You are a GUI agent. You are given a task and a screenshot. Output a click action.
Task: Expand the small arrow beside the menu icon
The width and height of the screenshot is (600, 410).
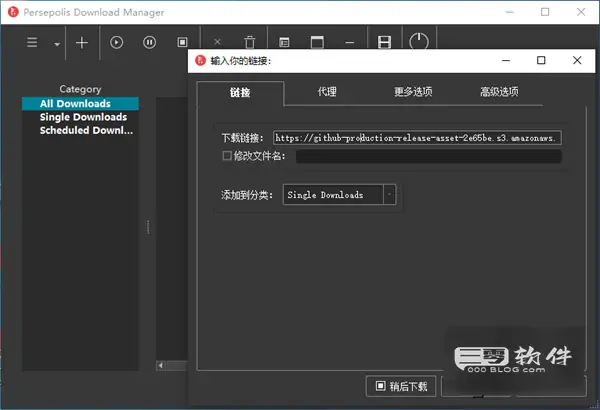(57, 44)
